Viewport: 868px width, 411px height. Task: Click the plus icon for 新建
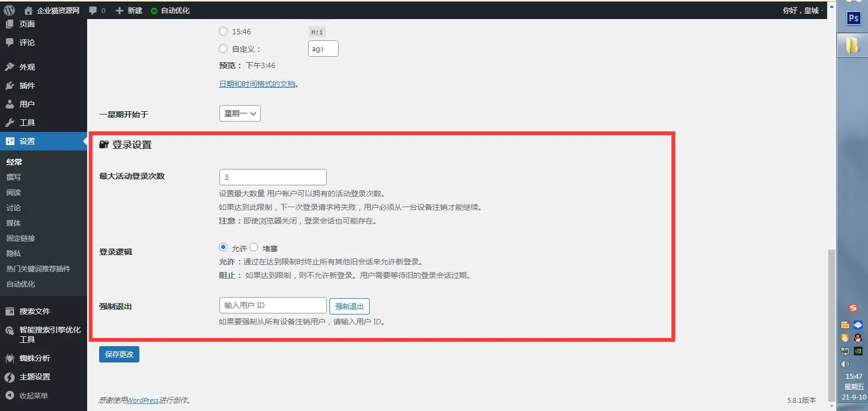click(x=120, y=10)
